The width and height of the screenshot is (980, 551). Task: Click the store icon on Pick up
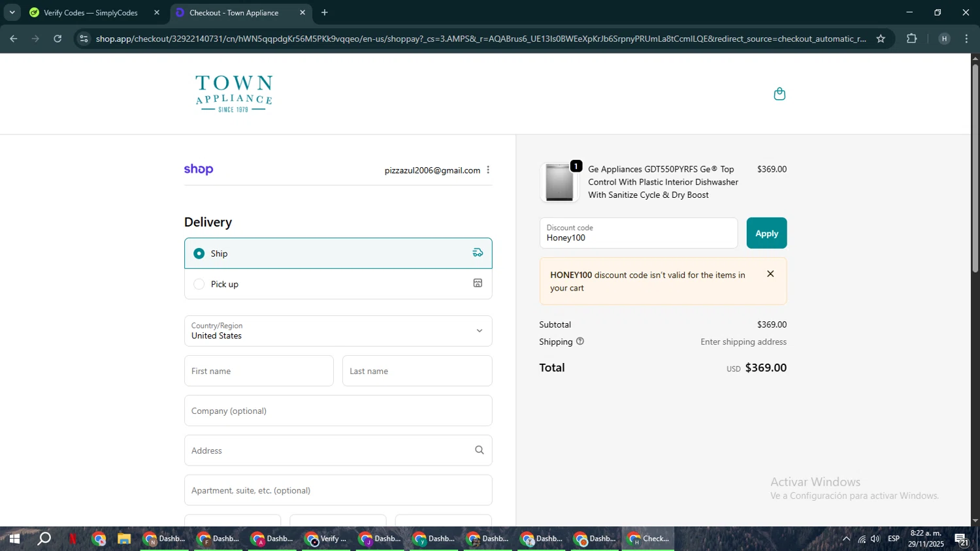point(478,283)
